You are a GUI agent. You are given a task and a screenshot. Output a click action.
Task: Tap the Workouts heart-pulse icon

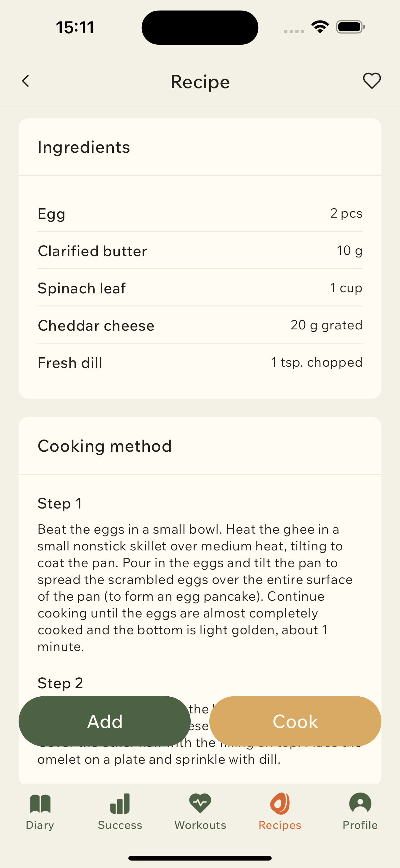tap(200, 804)
